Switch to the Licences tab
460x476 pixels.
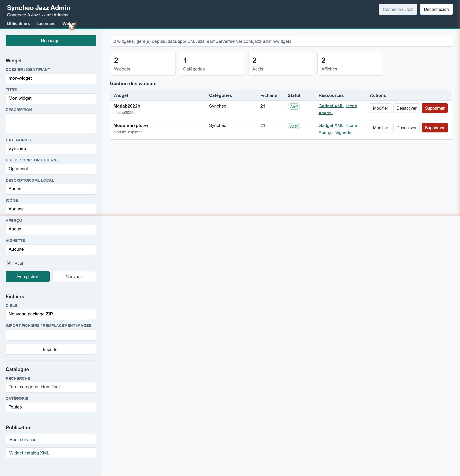[46, 24]
